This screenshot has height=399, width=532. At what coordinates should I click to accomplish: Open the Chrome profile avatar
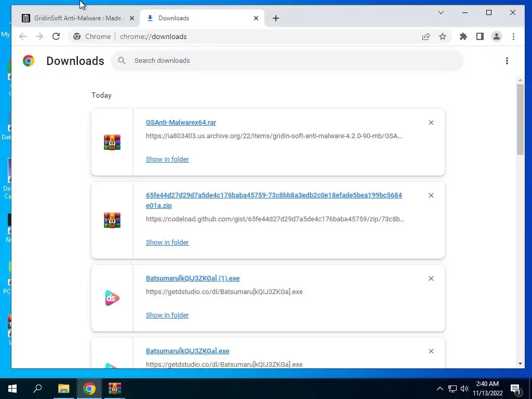[x=496, y=37]
